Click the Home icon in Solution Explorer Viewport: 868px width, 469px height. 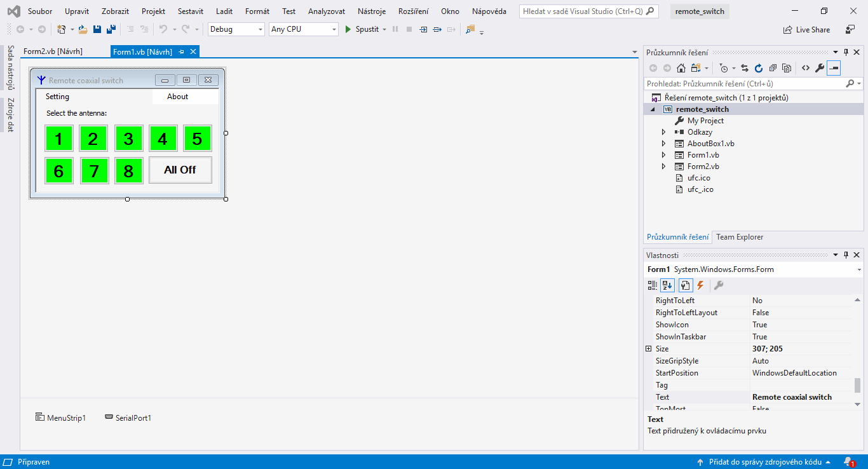(x=681, y=68)
